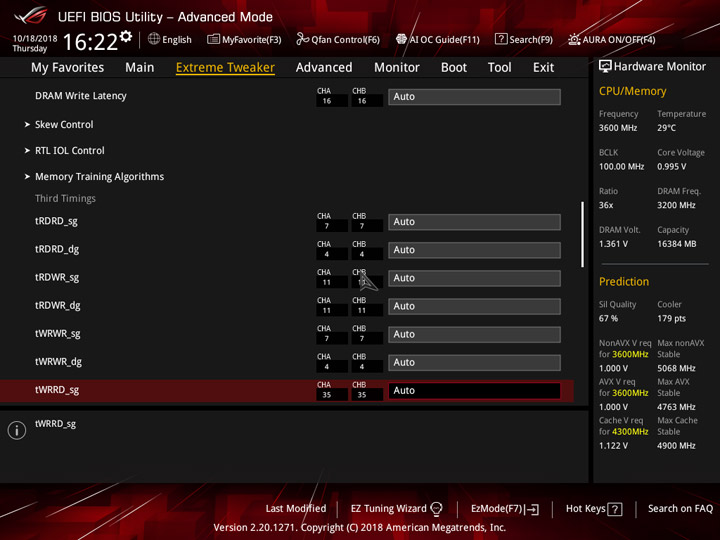Select the tWRWR_sg row label
720x540 pixels.
58,334
